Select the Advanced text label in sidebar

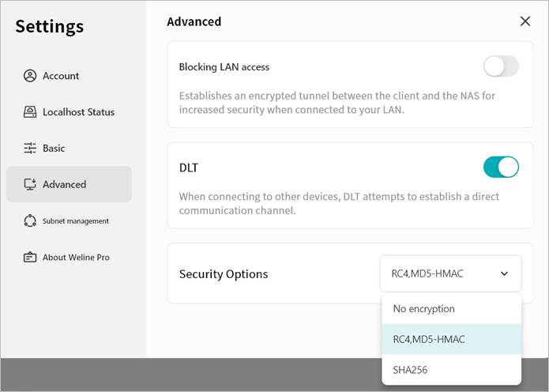[x=64, y=184]
